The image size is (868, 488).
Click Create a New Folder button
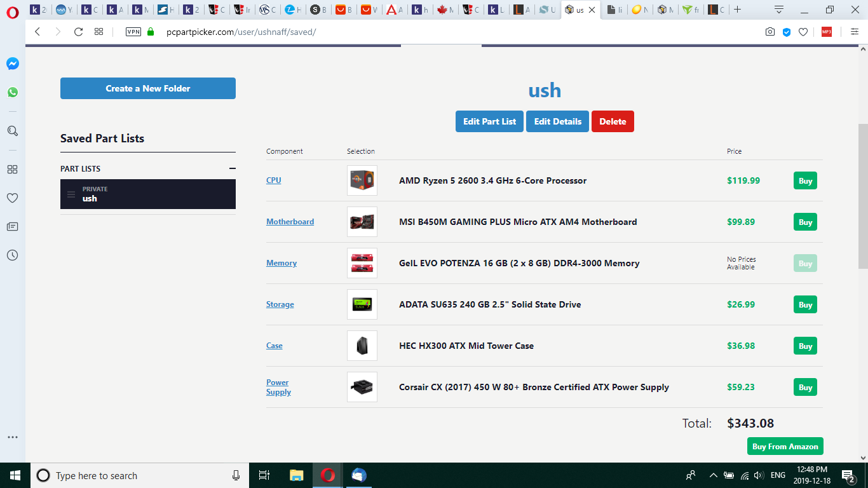[x=148, y=88]
